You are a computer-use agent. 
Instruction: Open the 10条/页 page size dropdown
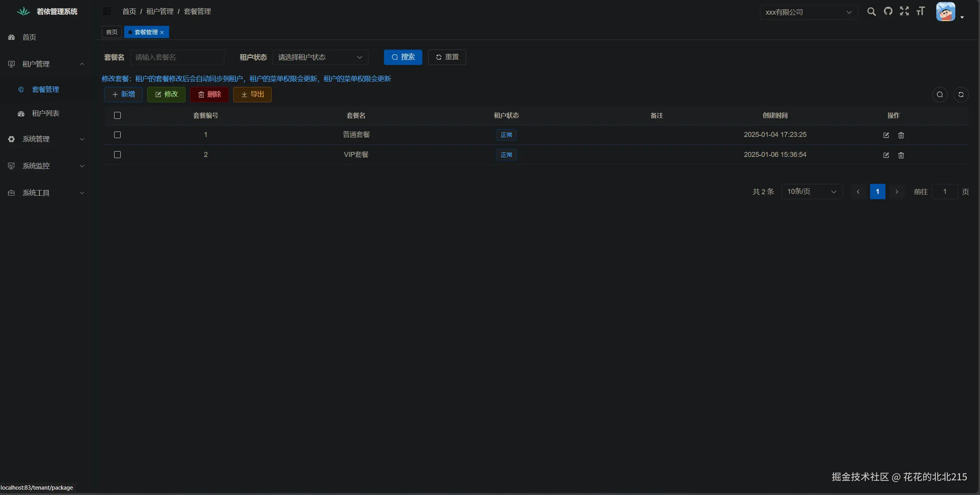pos(812,192)
